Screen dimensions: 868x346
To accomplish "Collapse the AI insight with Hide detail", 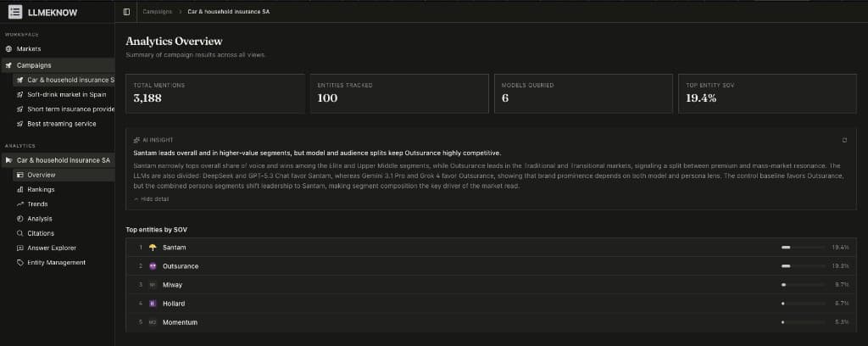I will click(x=151, y=198).
